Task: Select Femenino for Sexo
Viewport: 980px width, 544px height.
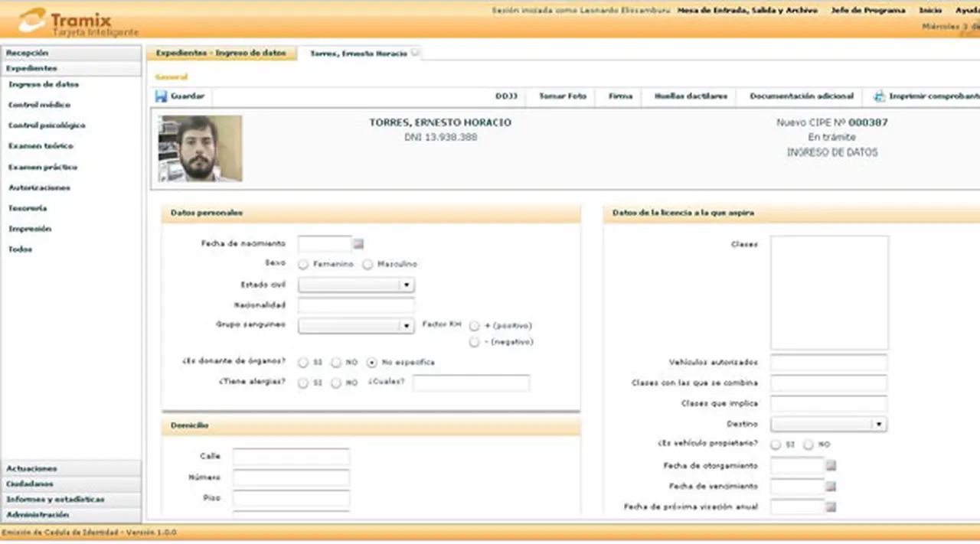Action: coord(304,264)
